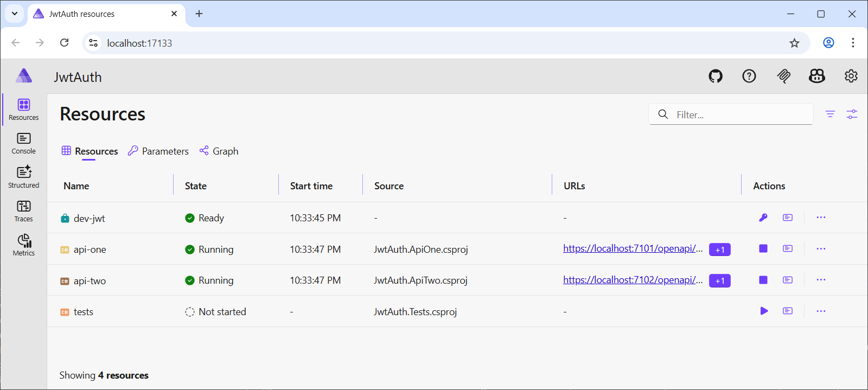Expand the +1 URLs badge for api-one
This screenshot has width=868, height=390.
coord(720,250)
